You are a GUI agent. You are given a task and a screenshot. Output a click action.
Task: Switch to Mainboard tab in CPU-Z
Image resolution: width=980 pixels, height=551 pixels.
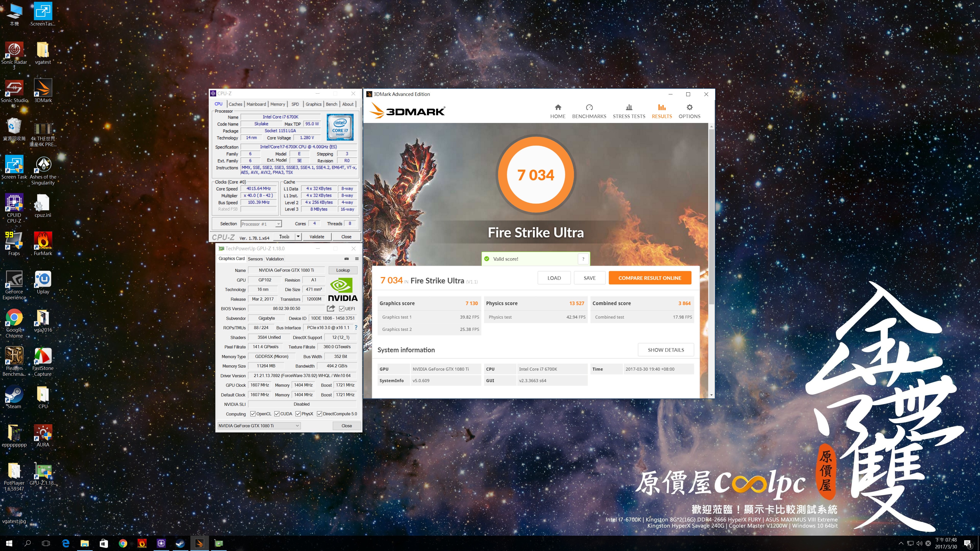256,104
